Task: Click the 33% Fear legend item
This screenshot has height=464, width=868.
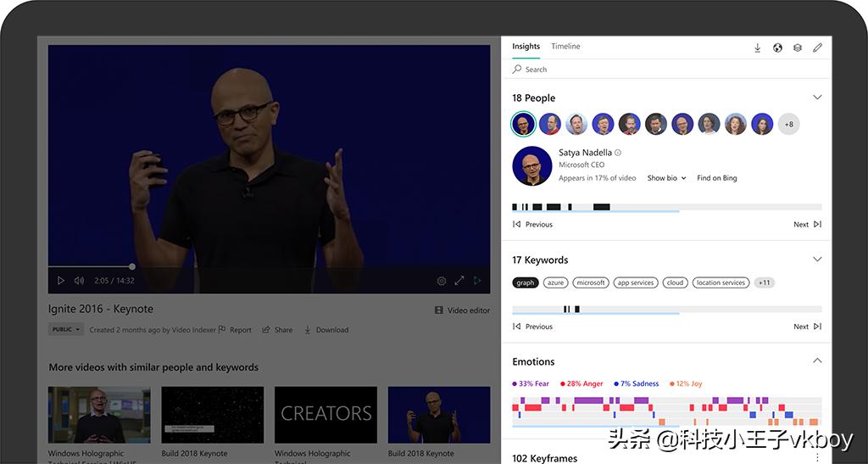Action: click(531, 383)
